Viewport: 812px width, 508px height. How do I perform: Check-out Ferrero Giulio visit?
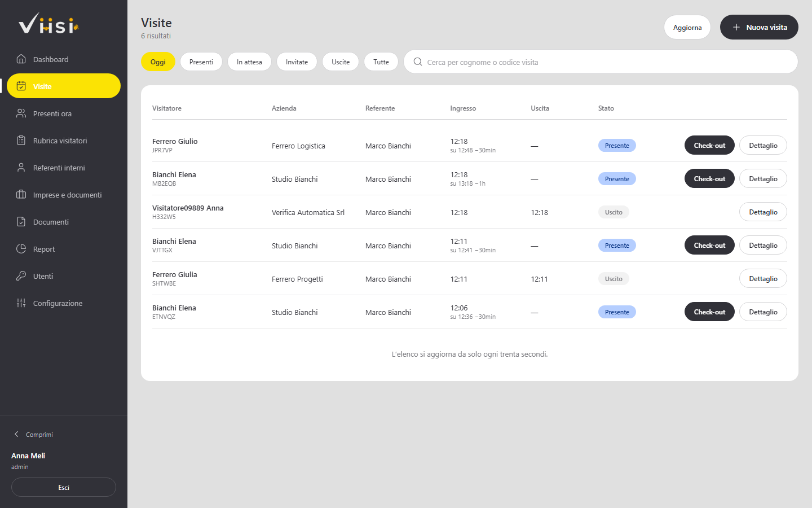[x=709, y=145]
